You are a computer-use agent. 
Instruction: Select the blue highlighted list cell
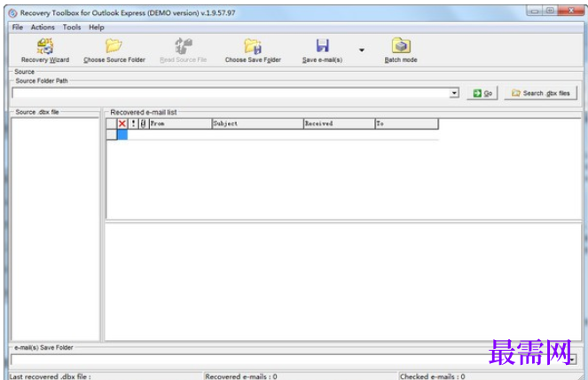122,135
